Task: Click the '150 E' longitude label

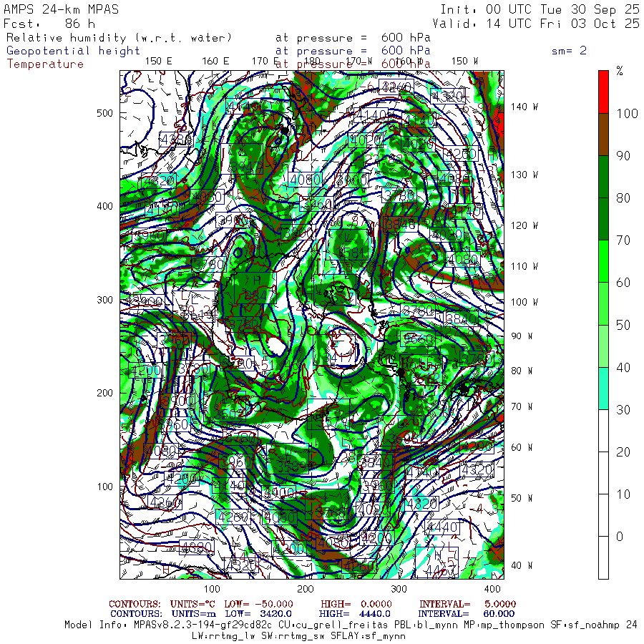Action: click(x=159, y=62)
